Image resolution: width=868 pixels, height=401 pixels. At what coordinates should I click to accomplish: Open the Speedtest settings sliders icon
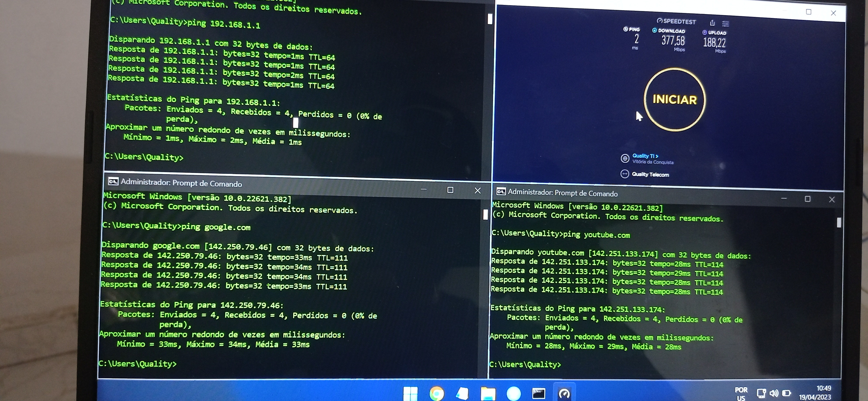[x=726, y=24]
